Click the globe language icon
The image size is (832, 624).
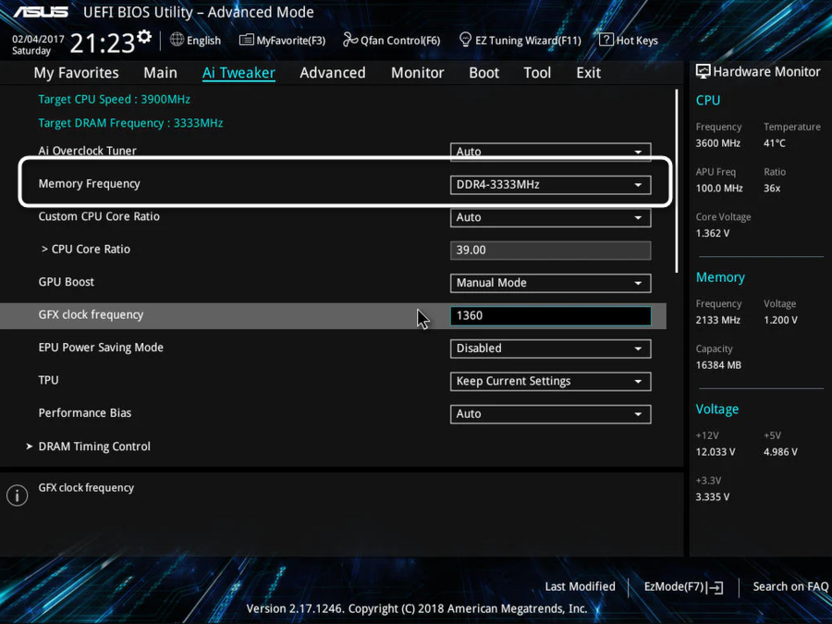click(x=177, y=40)
